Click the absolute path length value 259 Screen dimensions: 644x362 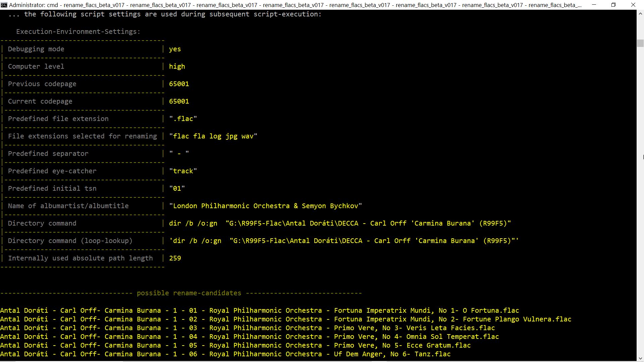click(x=175, y=258)
